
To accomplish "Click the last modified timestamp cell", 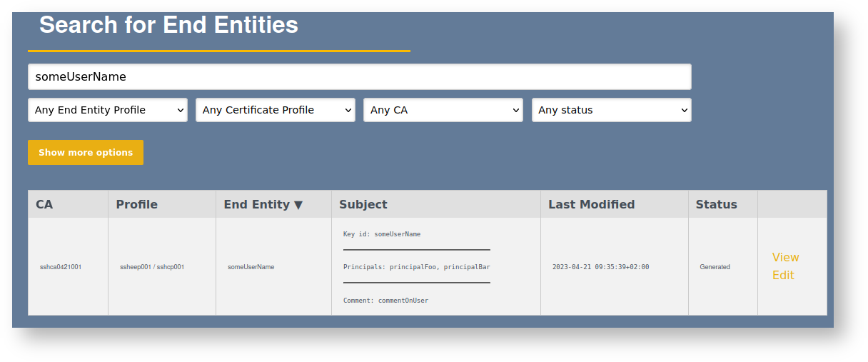I will (600, 267).
